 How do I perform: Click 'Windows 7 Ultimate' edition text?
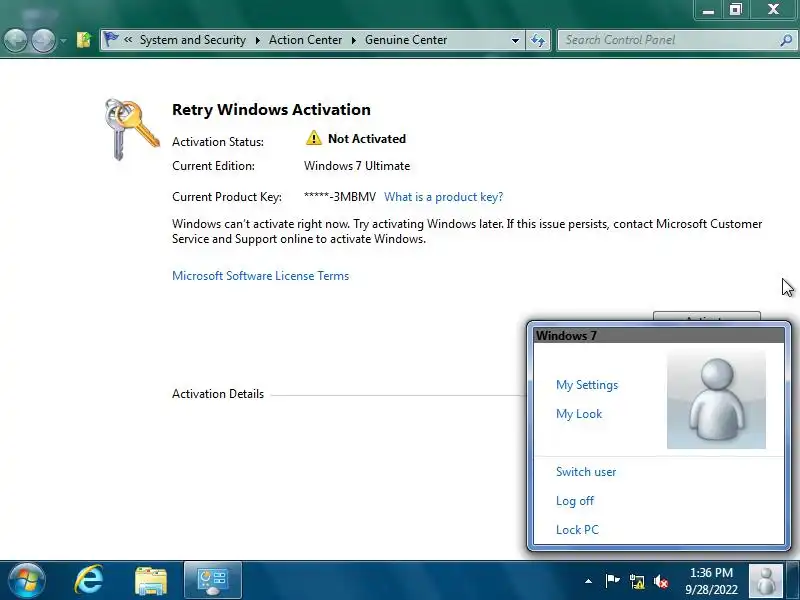point(357,166)
